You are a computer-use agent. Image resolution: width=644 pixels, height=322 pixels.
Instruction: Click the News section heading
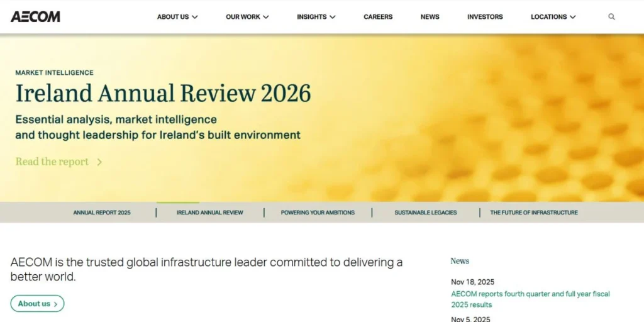click(x=460, y=261)
